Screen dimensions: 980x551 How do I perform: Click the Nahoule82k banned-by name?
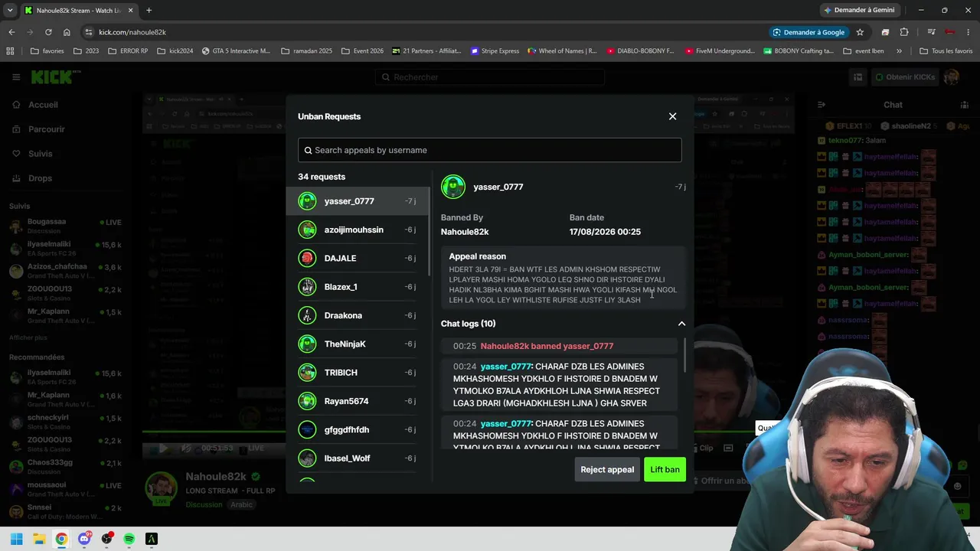[x=465, y=232]
